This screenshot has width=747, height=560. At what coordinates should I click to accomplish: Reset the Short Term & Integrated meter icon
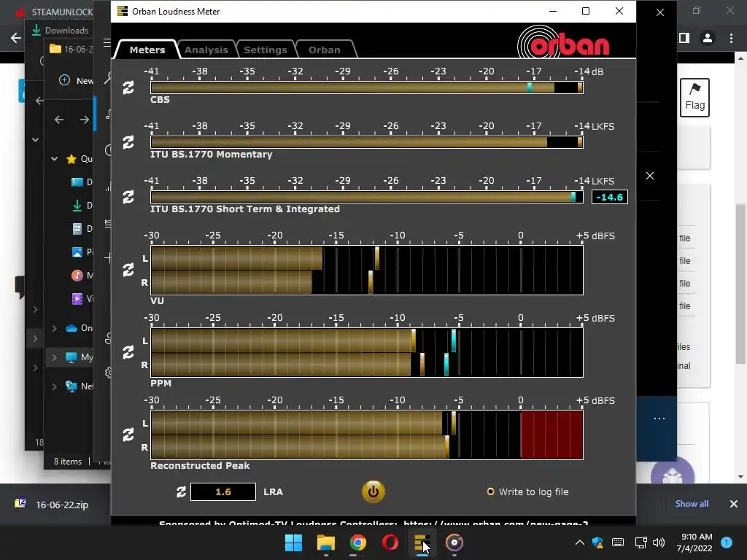point(128,197)
